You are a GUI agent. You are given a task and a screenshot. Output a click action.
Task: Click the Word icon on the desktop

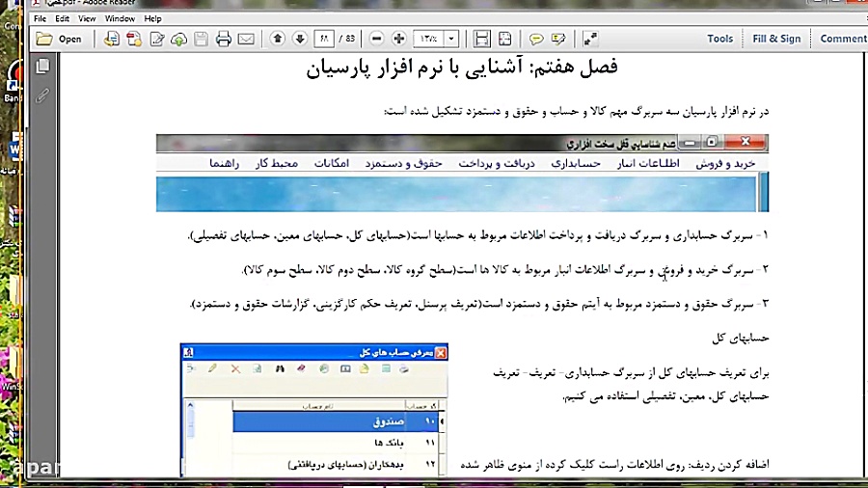tap(14, 149)
